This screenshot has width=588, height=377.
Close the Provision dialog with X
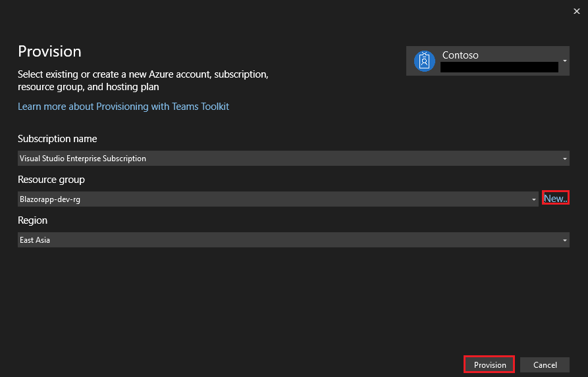point(577,11)
